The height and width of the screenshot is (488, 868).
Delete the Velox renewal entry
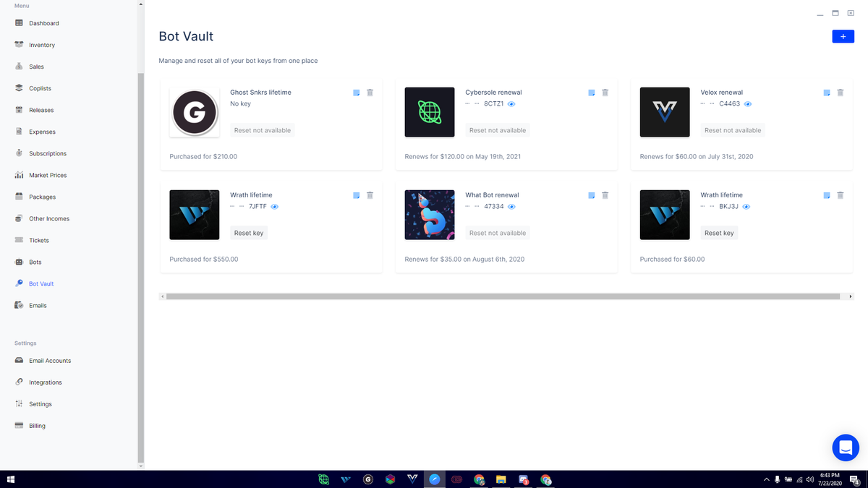coord(840,93)
